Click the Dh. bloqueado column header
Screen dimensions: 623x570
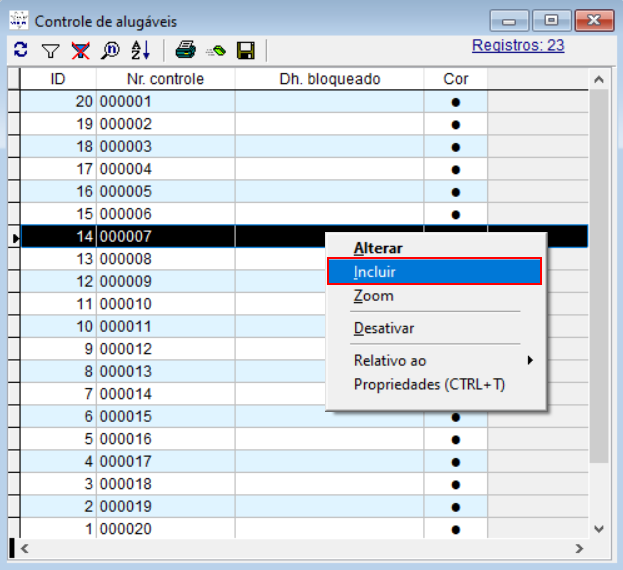click(x=330, y=79)
